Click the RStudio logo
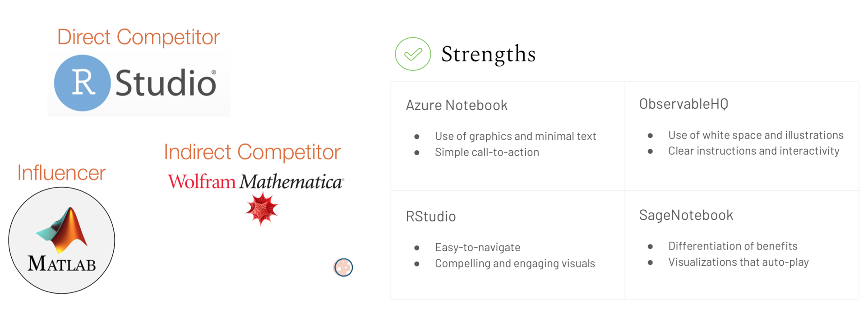Viewport: 868px width, 323px height. 139,84
